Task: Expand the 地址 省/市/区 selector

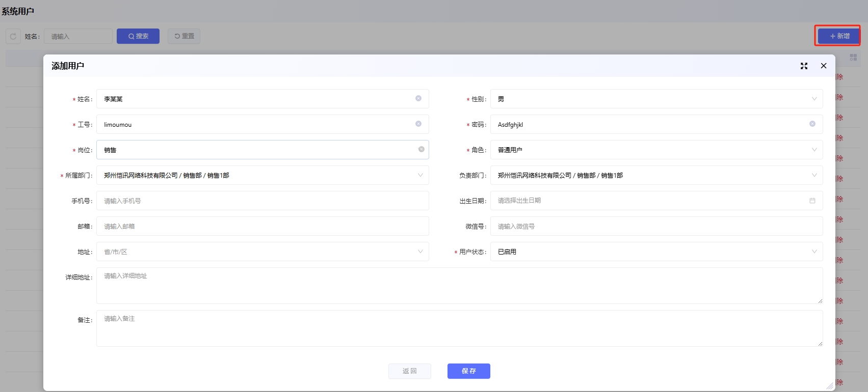Action: tap(262, 251)
